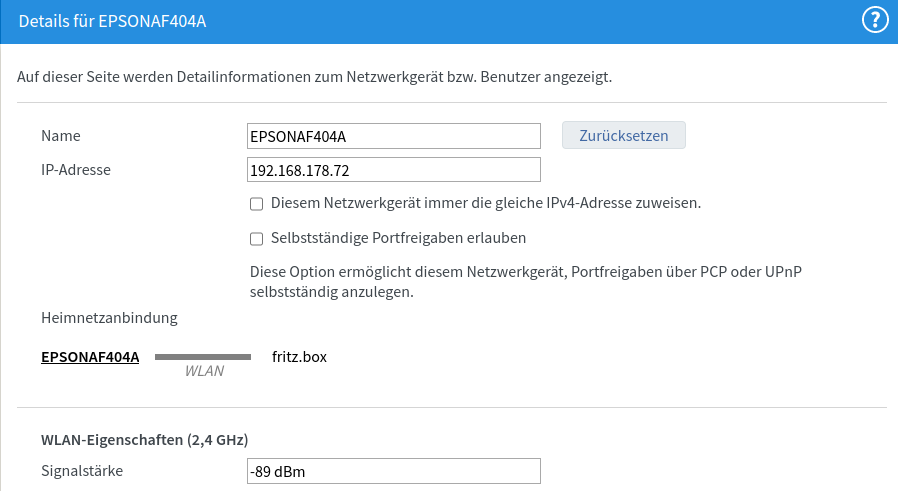The height and width of the screenshot is (491, 898).
Task: Click the PCP or UPnP option description text
Action: coord(525,282)
